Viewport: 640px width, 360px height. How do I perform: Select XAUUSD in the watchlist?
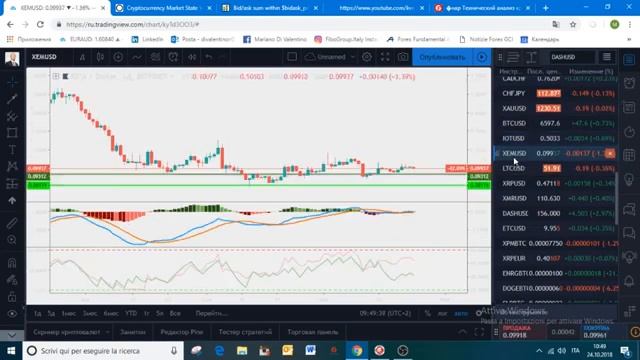(x=557, y=108)
